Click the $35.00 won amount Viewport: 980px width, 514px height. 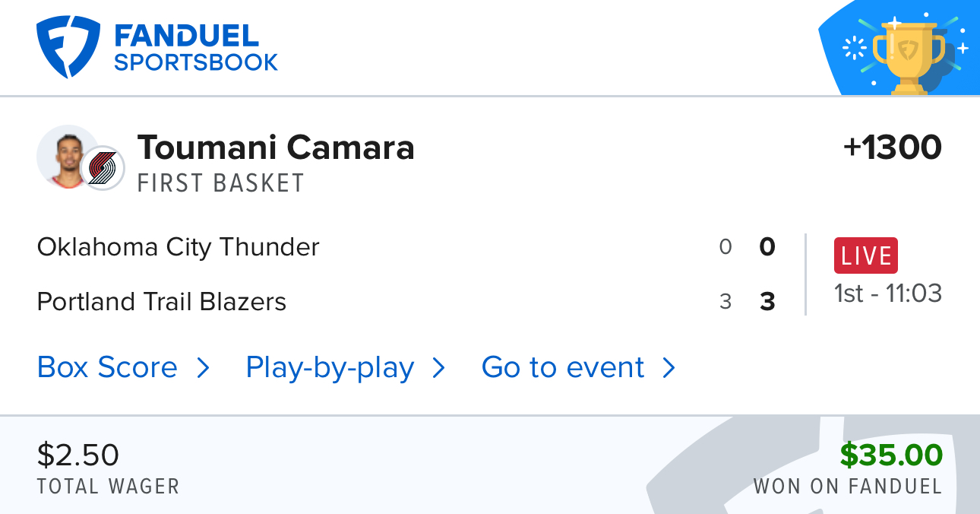coord(891,455)
